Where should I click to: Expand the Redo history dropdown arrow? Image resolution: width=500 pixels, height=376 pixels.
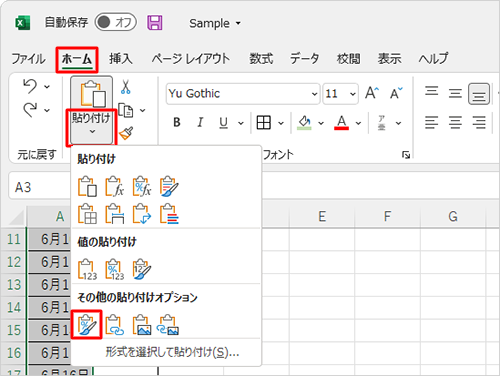47,110
